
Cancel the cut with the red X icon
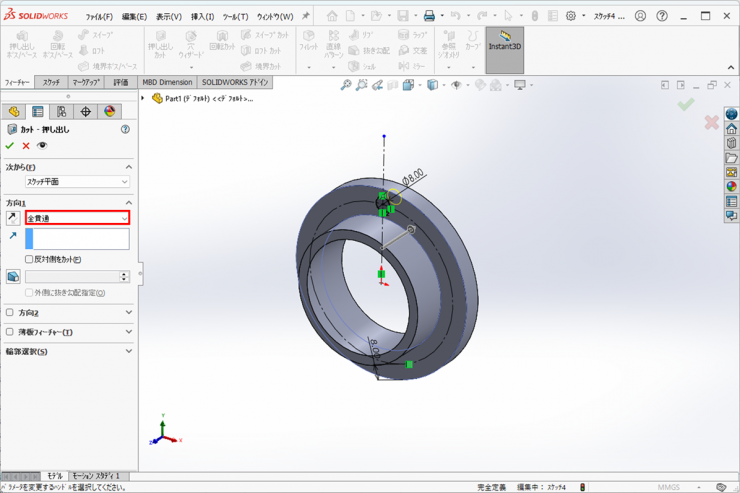26,146
